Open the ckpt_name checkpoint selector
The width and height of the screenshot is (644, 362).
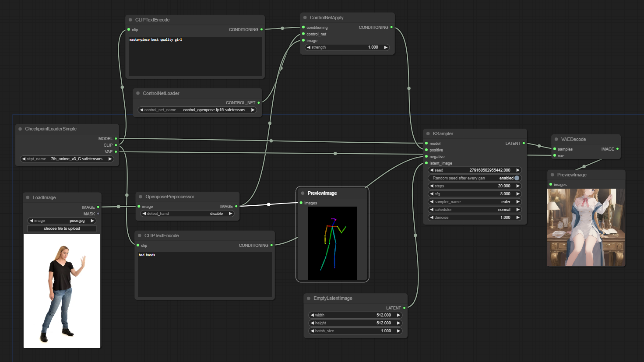[x=67, y=159]
